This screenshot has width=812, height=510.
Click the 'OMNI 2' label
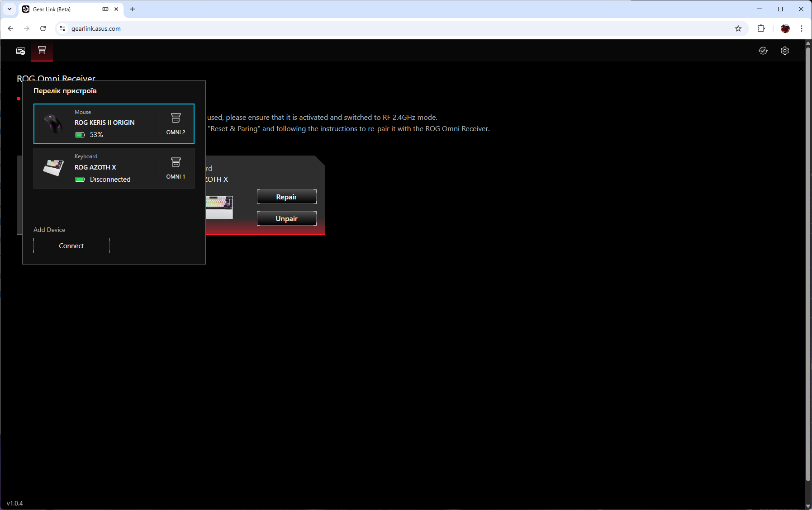tap(176, 132)
